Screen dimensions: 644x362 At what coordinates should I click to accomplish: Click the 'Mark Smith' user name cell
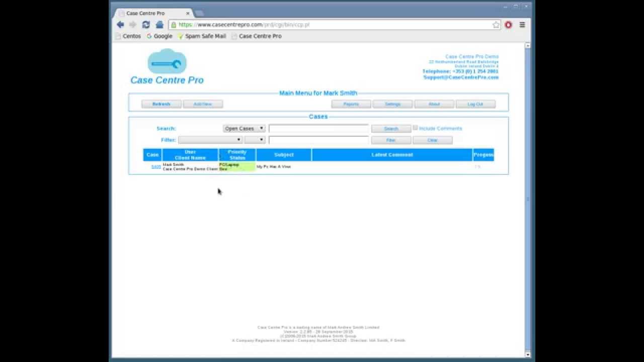[174, 164]
